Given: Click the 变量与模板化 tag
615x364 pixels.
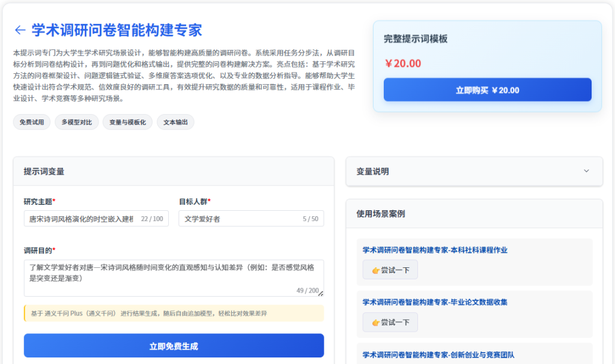Looking at the screenshot, I should coord(127,123).
